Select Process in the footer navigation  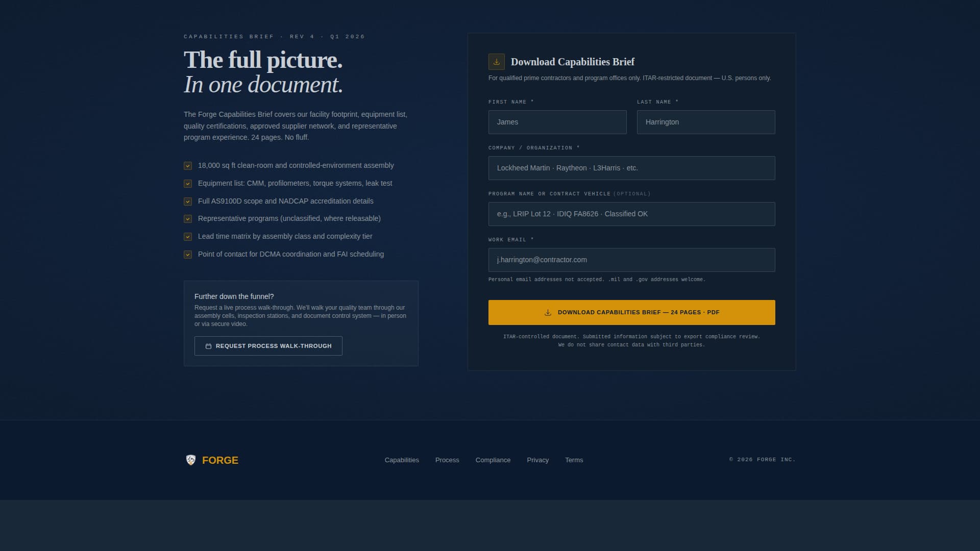pos(447,460)
